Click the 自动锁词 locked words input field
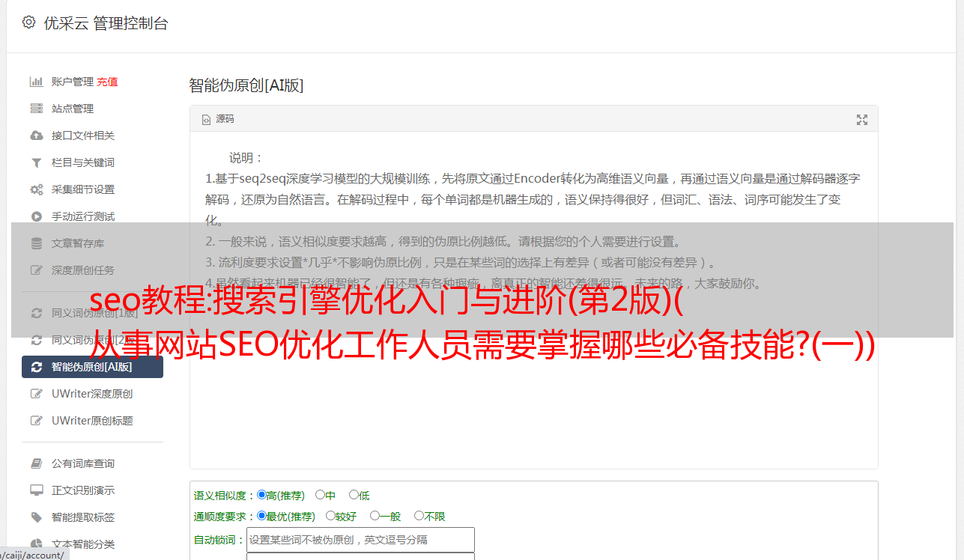Viewport: 964px width, 560px height. click(360, 540)
